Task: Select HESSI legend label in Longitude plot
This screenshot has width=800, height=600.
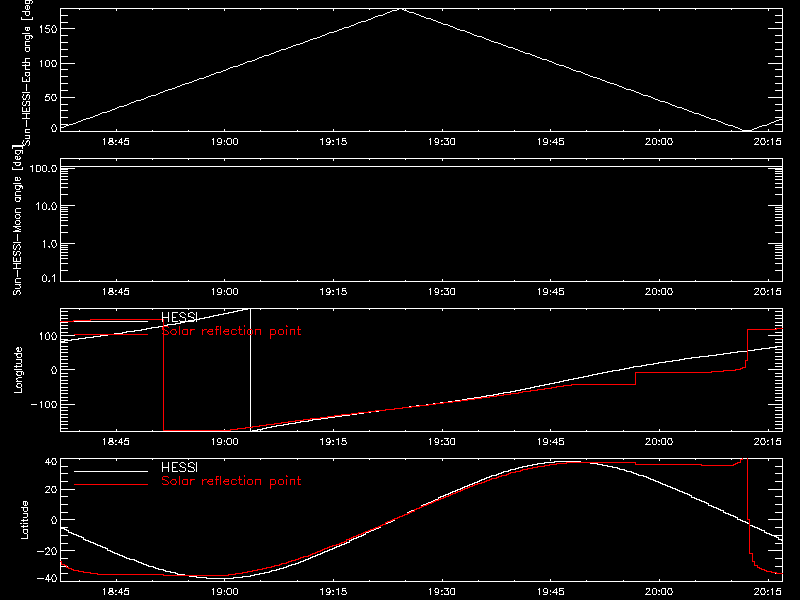Action: pyautogui.click(x=179, y=317)
